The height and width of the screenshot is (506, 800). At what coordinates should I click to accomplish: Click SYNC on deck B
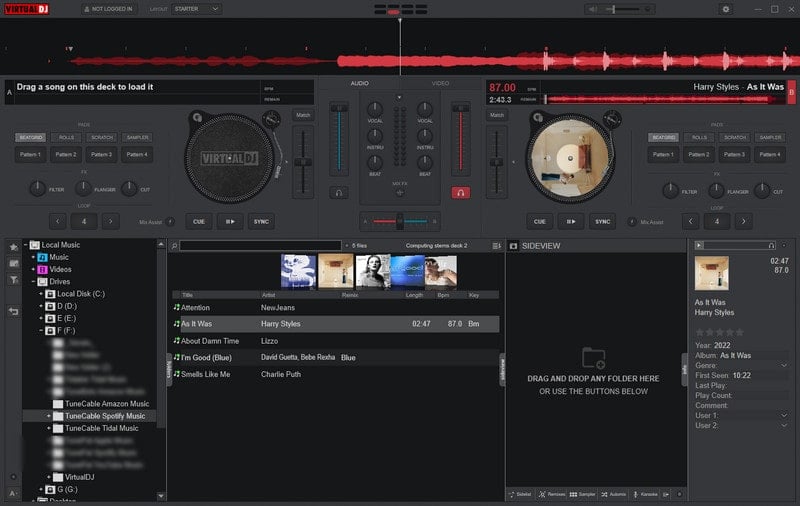603,221
